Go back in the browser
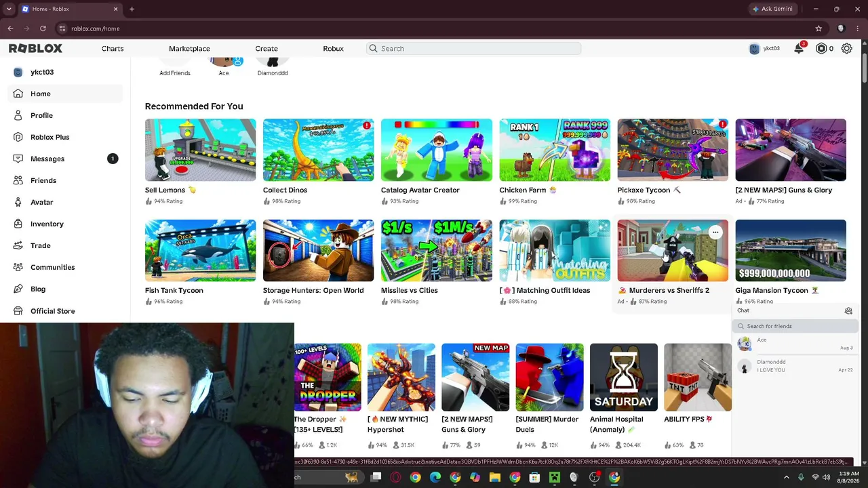Image resolution: width=868 pixels, height=488 pixels. point(10,28)
